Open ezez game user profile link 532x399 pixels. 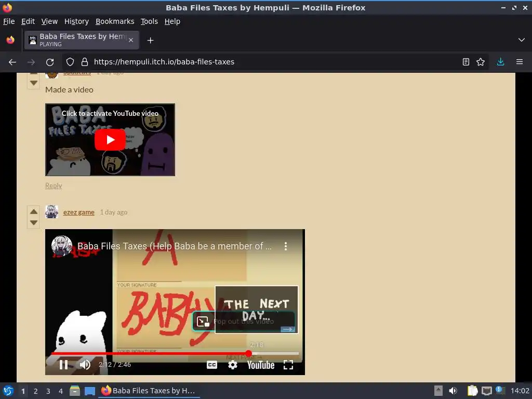pos(79,212)
